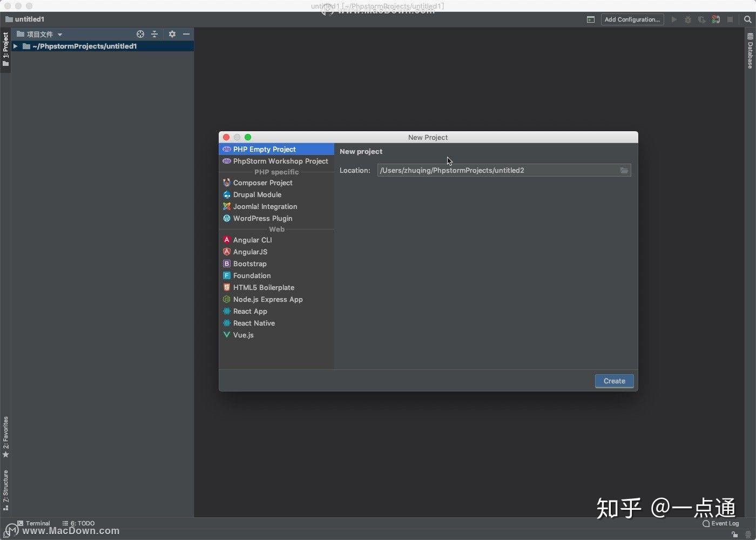Choose WordPress Plugin project type

point(276,218)
